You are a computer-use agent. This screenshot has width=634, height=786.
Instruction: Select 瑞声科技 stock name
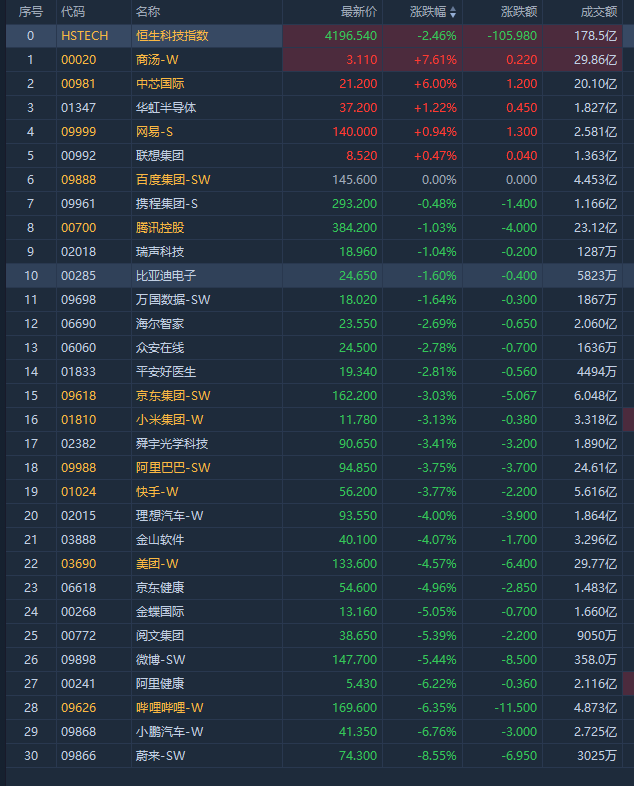(160, 252)
